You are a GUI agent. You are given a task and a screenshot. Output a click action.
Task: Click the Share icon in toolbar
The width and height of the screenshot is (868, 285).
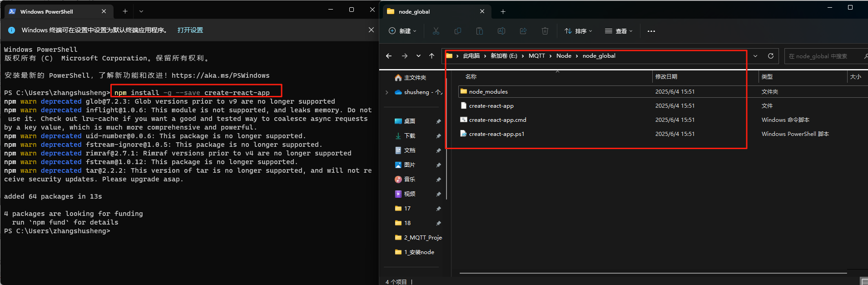coord(523,31)
